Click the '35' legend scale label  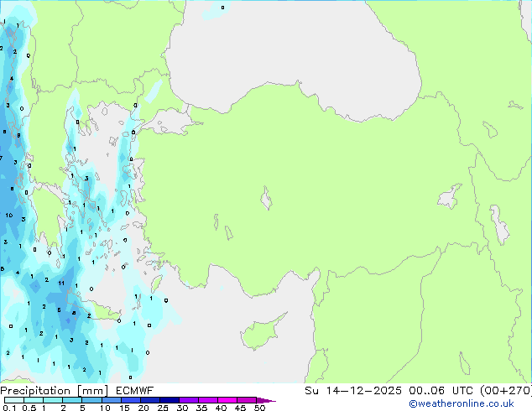tap(201, 408)
